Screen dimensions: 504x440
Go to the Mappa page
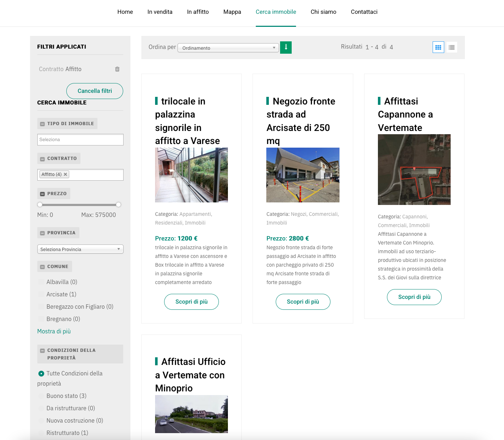[232, 12]
